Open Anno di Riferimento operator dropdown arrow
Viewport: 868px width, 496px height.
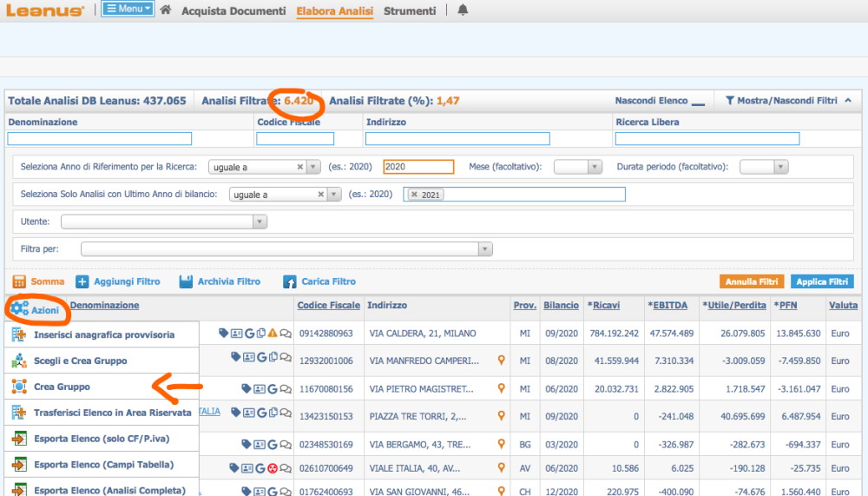(313, 166)
